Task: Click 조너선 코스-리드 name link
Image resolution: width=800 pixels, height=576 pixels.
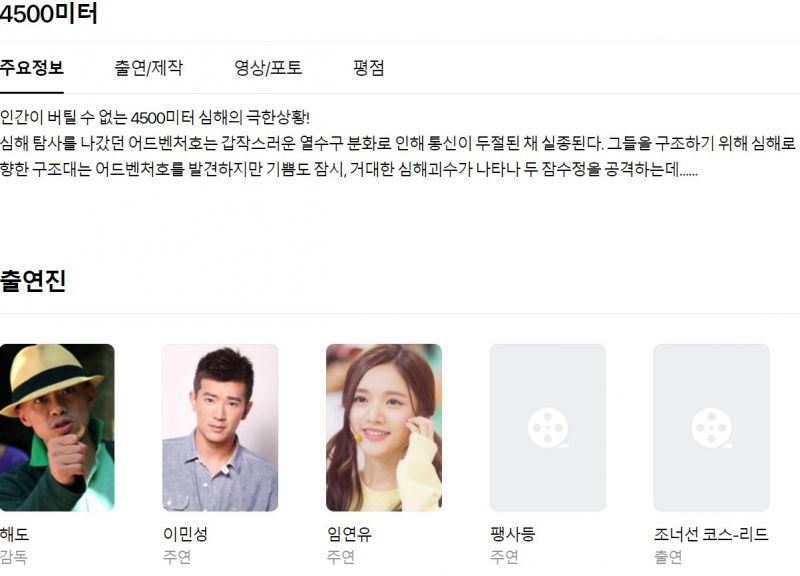Action: [711, 534]
